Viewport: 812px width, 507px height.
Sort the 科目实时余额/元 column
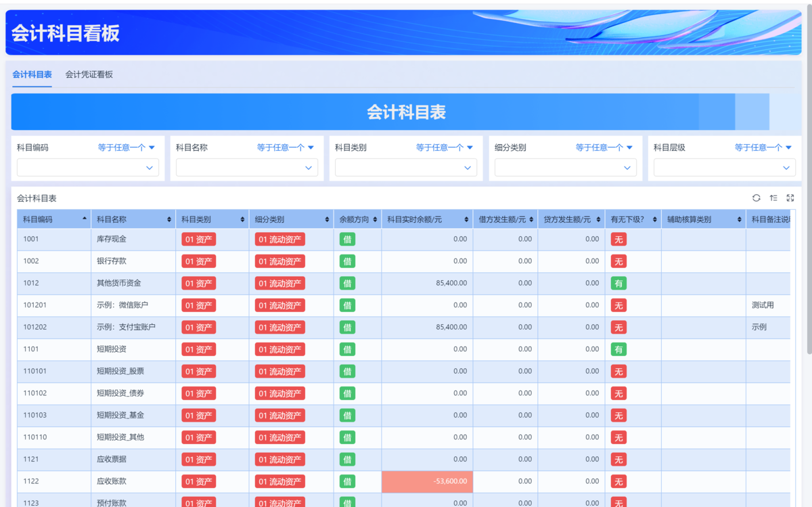coord(466,219)
